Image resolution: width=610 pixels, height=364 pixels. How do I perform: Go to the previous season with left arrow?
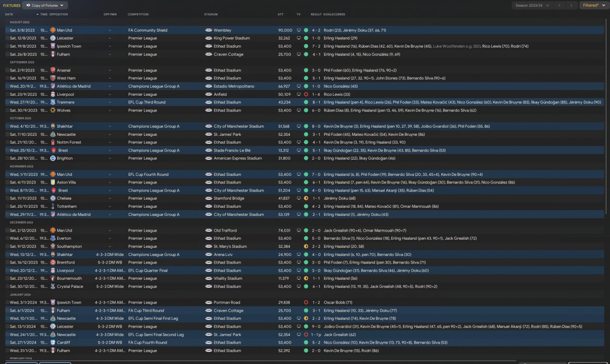click(559, 5)
